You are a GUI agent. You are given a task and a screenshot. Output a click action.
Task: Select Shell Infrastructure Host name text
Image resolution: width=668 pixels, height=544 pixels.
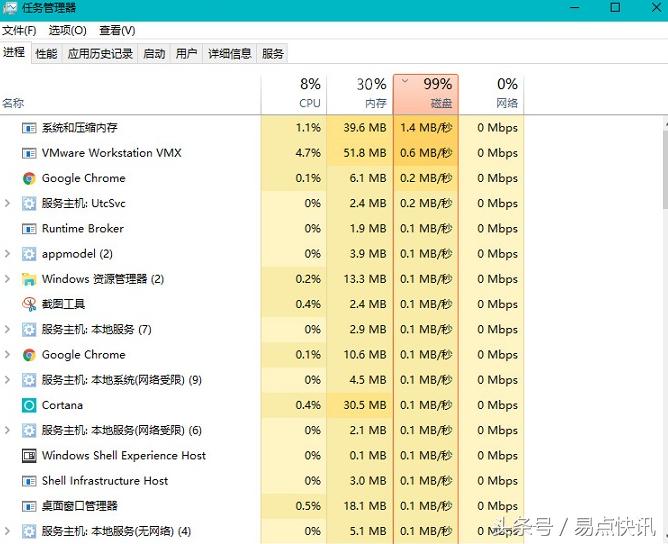coord(105,481)
